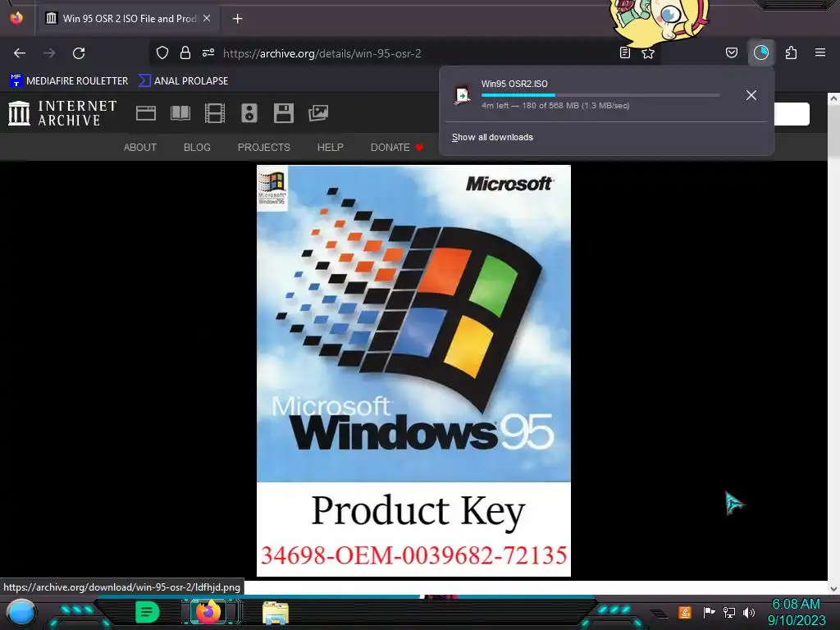
Task: Open the second bookmark in bookmarks toolbar
Action: [x=183, y=81]
